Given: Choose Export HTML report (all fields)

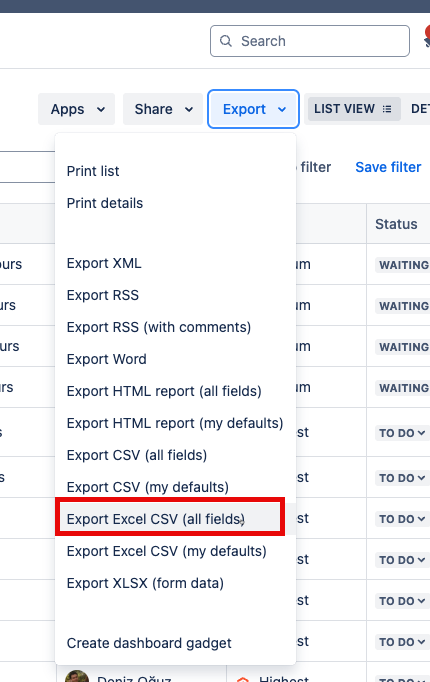Looking at the screenshot, I should (x=176, y=391).
